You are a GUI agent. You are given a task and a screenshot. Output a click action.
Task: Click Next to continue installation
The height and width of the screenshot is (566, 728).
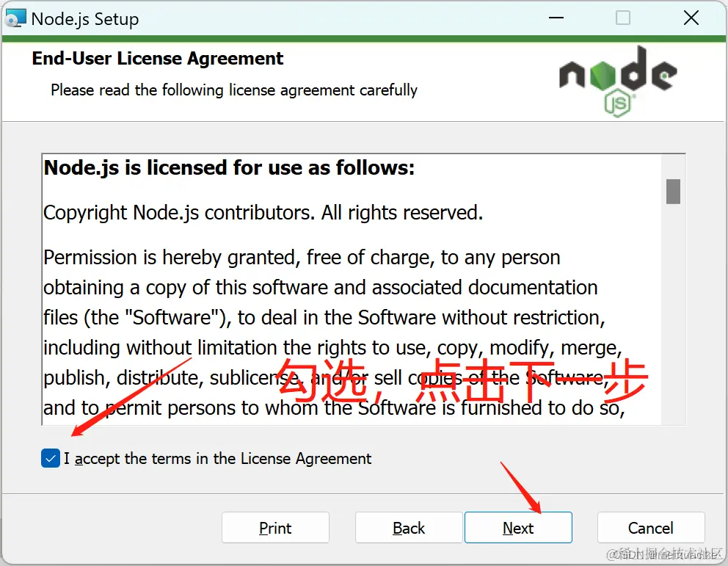tap(518, 528)
